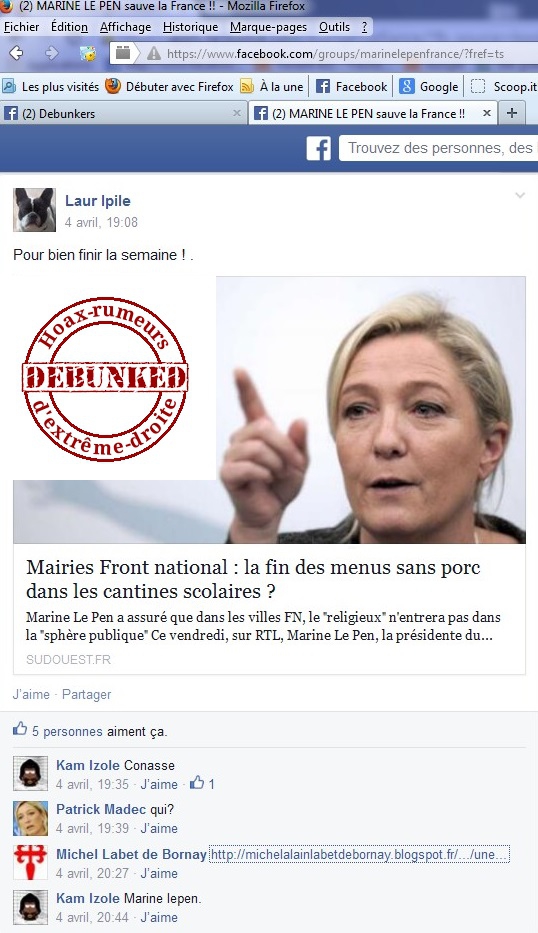
Task: Open the Les plus visités bookmarks folder
Action: tap(51, 86)
